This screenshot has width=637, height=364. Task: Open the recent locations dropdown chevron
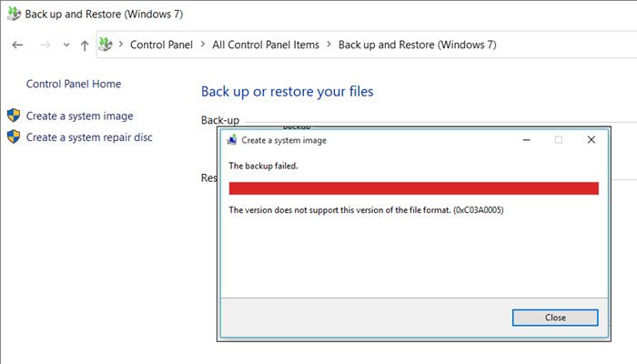66,45
